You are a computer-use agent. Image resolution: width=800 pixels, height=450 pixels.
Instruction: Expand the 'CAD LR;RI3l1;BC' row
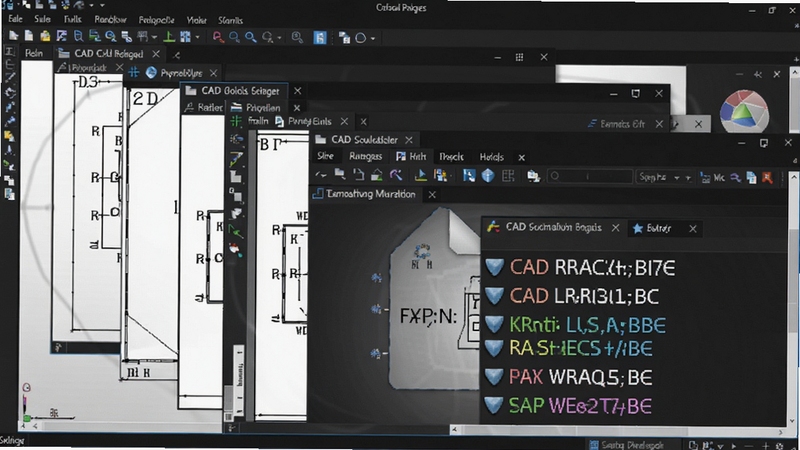pyautogui.click(x=494, y=295)
